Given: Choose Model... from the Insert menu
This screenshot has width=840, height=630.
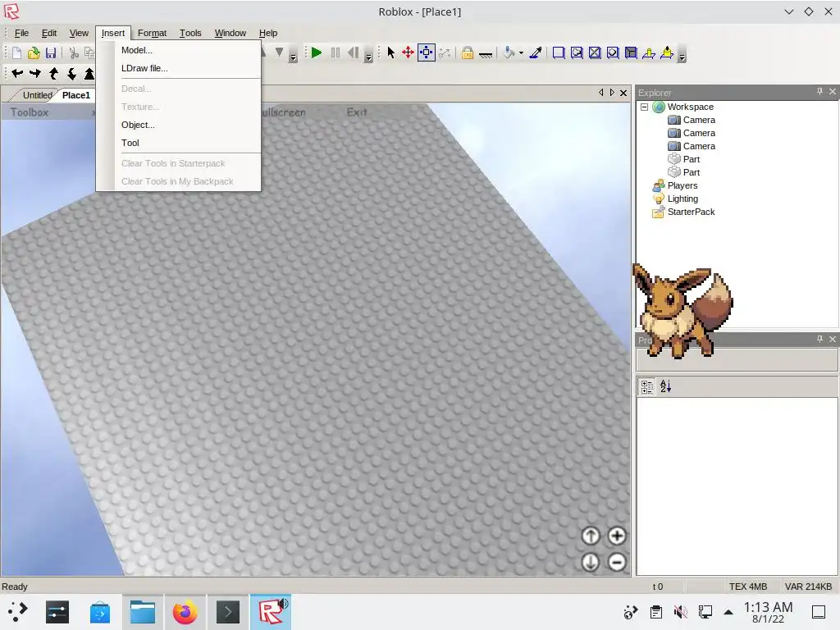Looking at the screenshot, I should (178, 50).
